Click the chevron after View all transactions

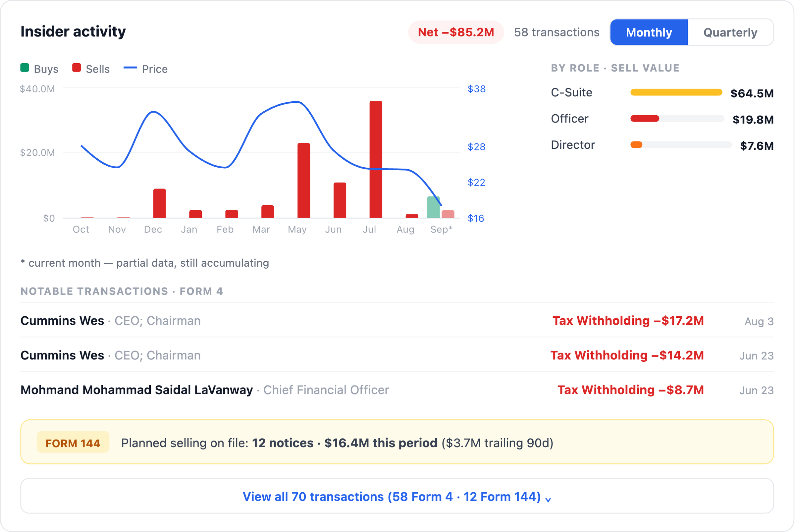pos(548,500)
